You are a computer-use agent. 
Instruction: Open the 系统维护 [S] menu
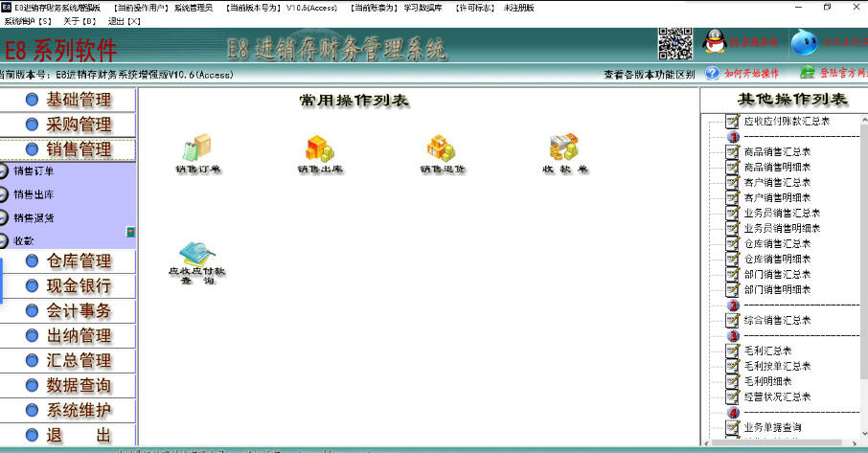tap(28, 21)
